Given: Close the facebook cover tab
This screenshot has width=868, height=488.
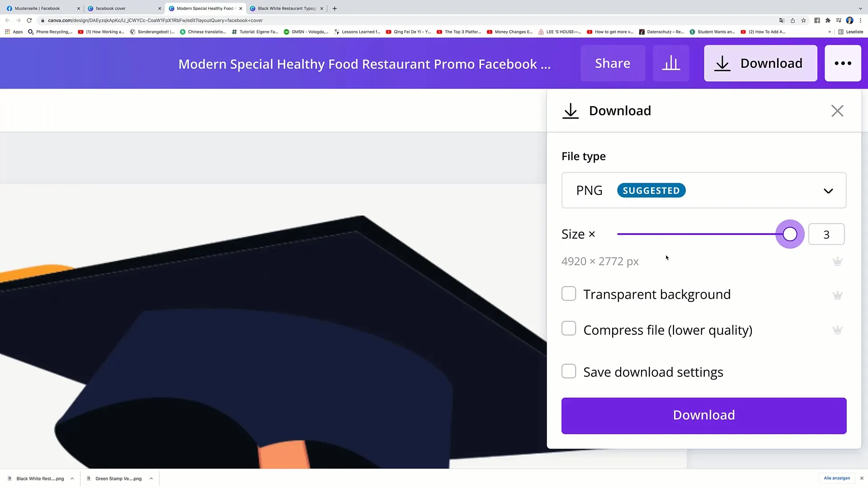Looking at the screenshot, I should click(x=160, y=9).
